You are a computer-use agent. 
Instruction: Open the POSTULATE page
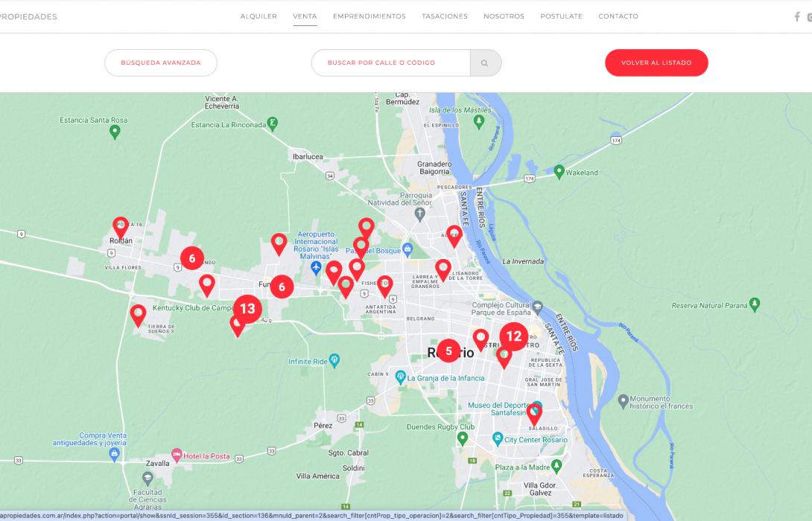(562, 16)
